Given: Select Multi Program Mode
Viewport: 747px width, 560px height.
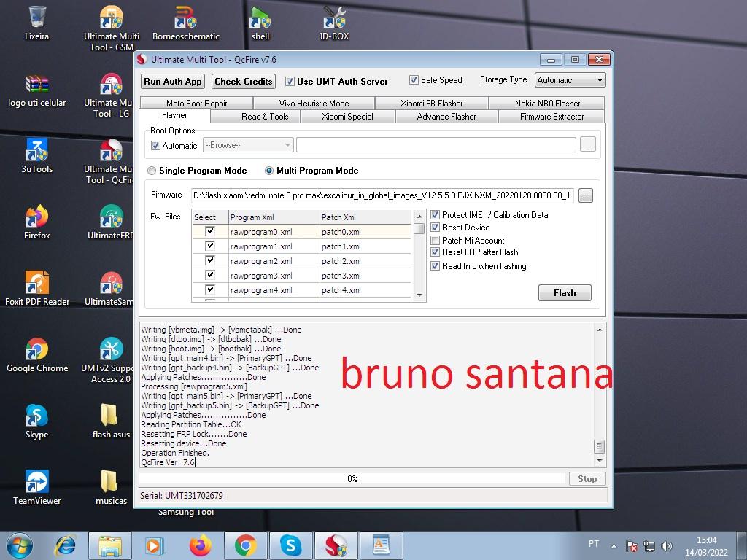Looking at the screenshot, I should click(x=269, y=171).
